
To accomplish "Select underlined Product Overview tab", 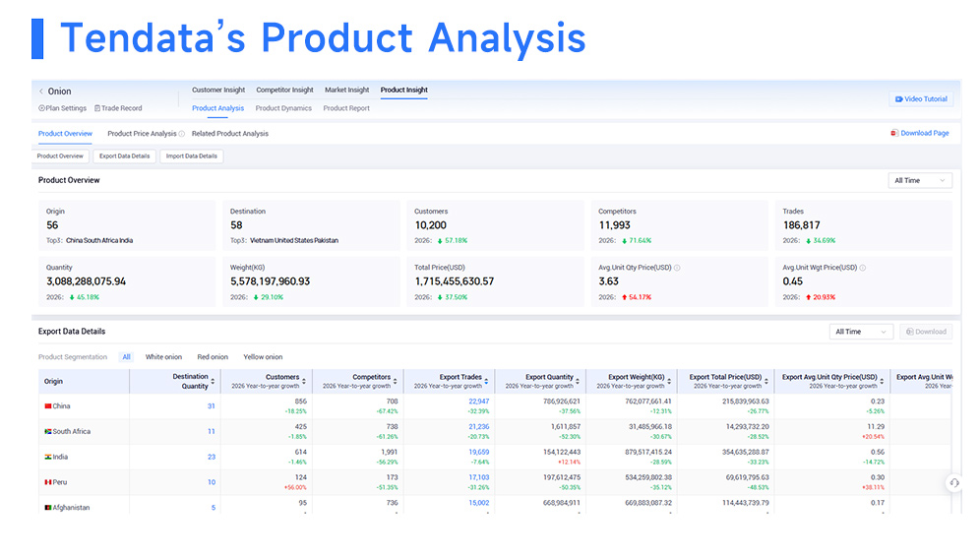I will [x=65, y=134].
